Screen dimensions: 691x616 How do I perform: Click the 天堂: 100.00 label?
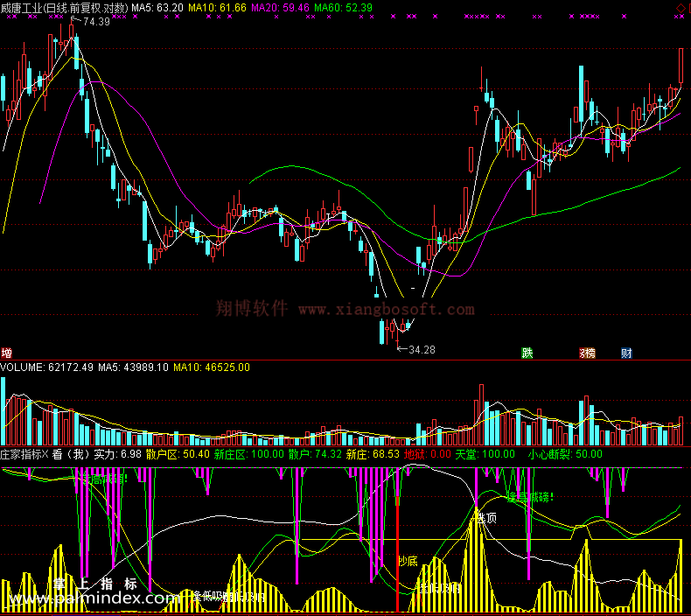coord(485,454)
